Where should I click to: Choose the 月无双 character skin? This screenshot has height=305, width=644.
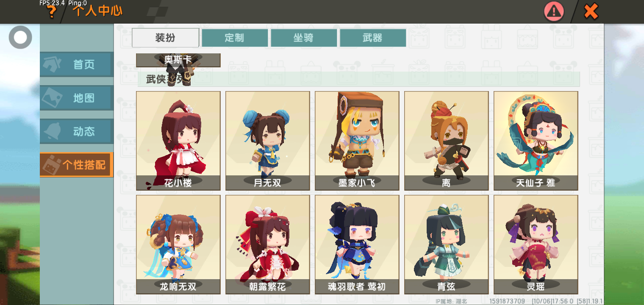[268, 141]
